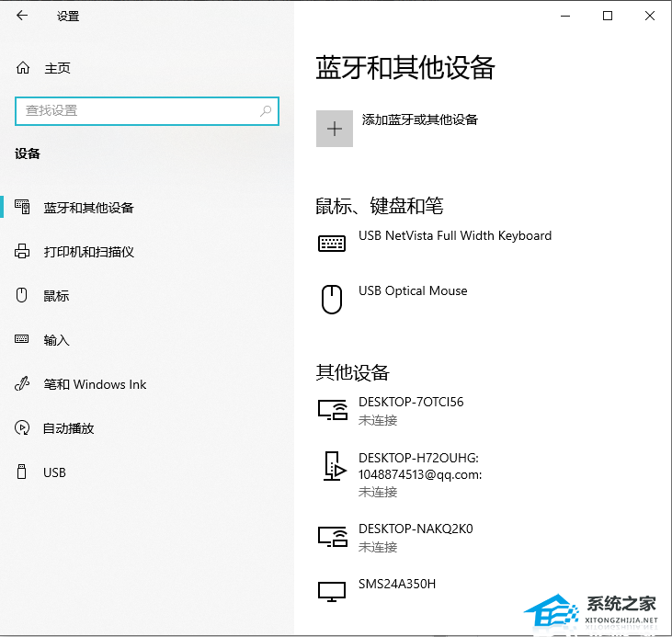Click the back arrow icon
Viewport: 672px width, 637px height.
click(x=22, y=16)
